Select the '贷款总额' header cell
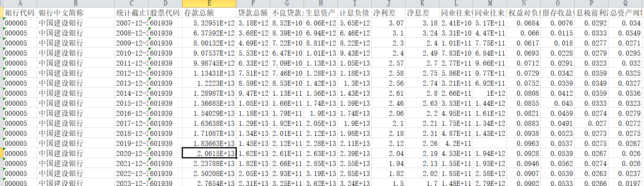Image resolution: width=644 pixels, height=186 pixels. point(253,12)
